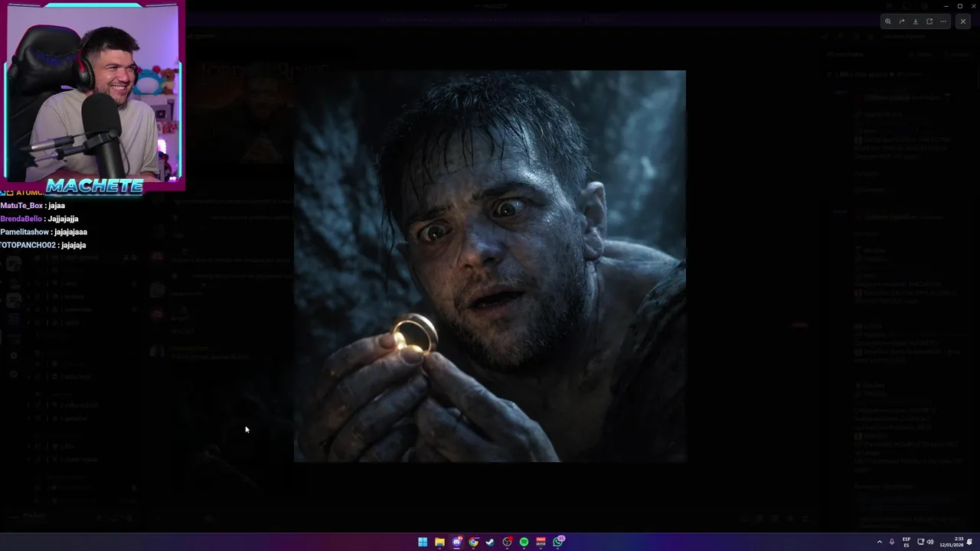Forward the image using the arrow icon
Screen dimensions: 980x551
pos(901,21)
